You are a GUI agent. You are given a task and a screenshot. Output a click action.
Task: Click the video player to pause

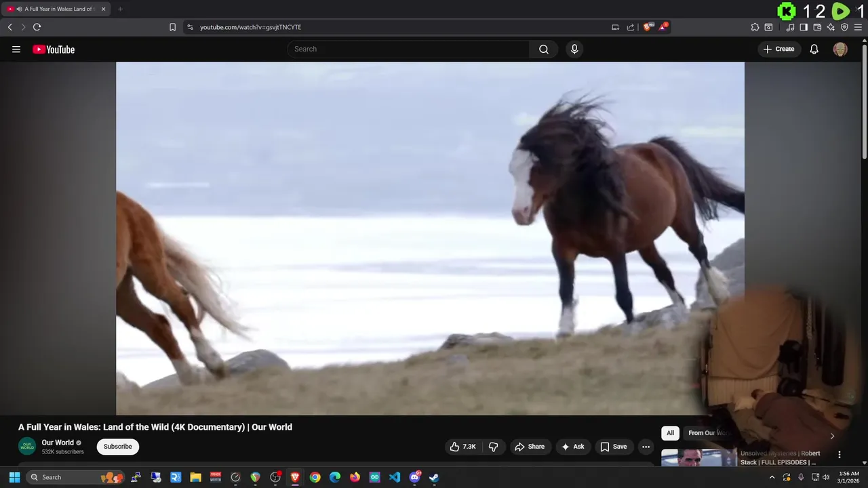click(x=430, y=238)
